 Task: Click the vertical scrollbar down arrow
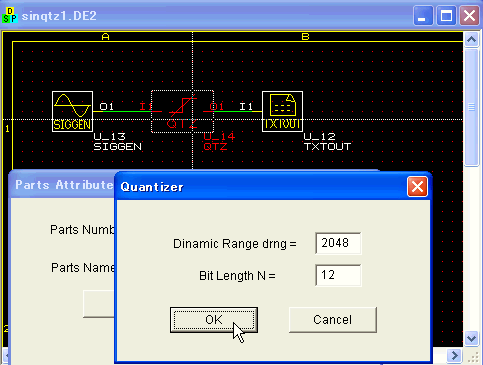coord(471,339)
